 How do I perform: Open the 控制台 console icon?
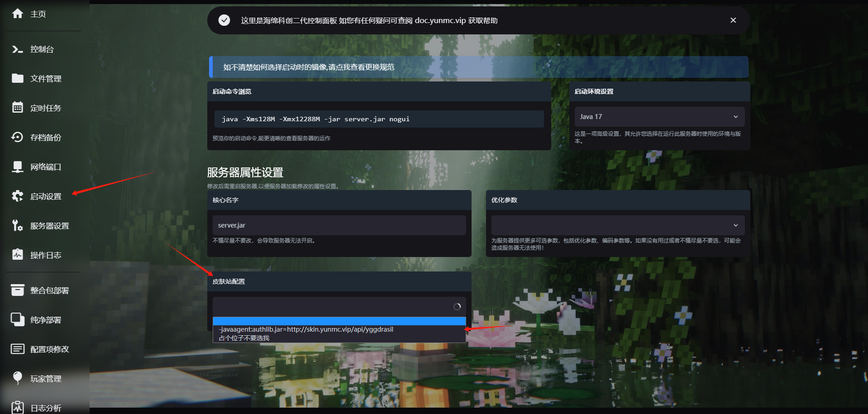click(x=18, y=49)
